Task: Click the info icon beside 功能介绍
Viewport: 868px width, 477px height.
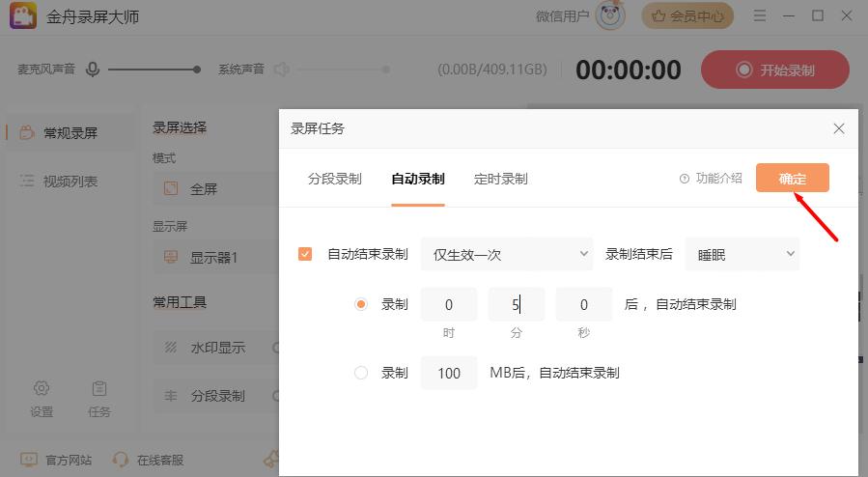Action: (685, 179)
